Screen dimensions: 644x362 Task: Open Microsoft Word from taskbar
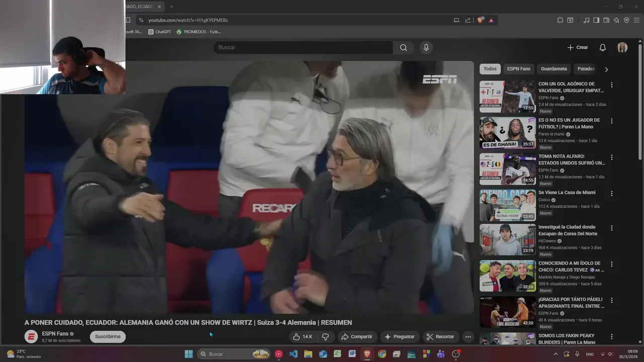pyautogui.click(x=352, y=354)
